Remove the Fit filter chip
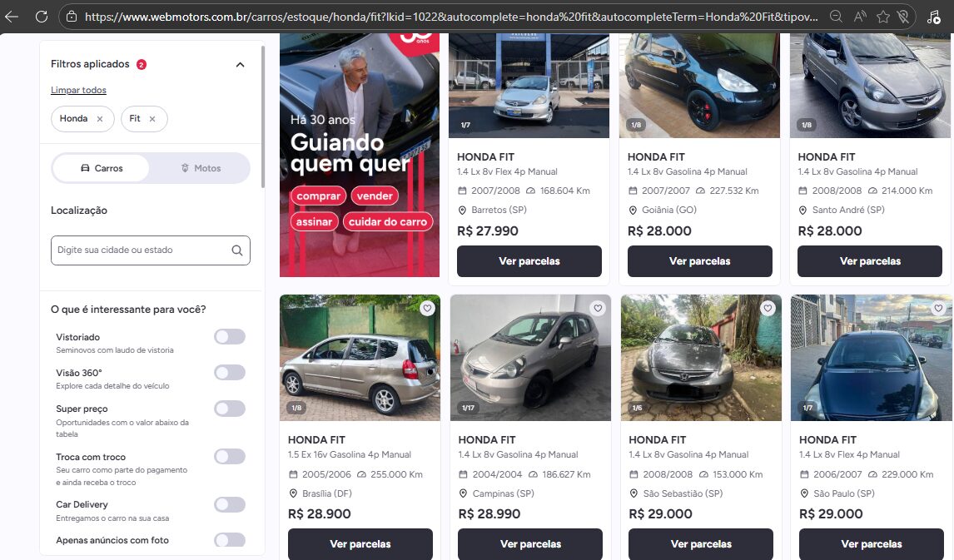Screen dimensions: 954x560 pos(152,119)
